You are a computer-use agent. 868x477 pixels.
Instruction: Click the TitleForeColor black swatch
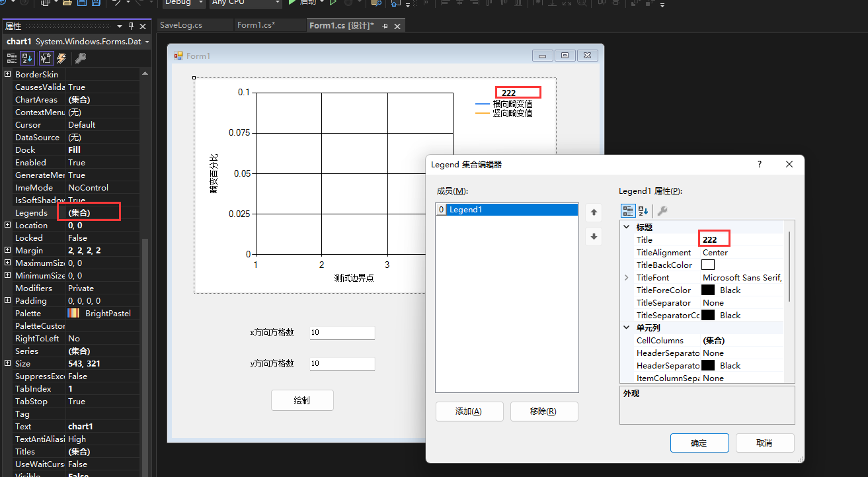[708, 290]
